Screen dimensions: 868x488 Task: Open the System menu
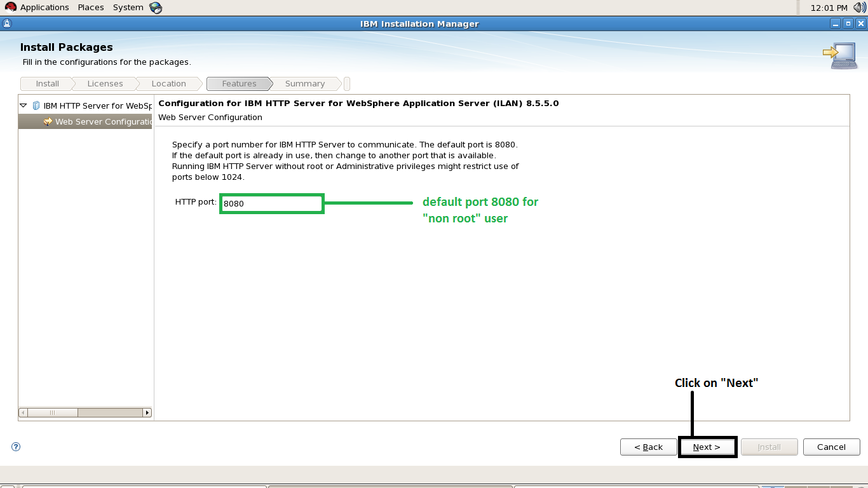coord(127,7)
